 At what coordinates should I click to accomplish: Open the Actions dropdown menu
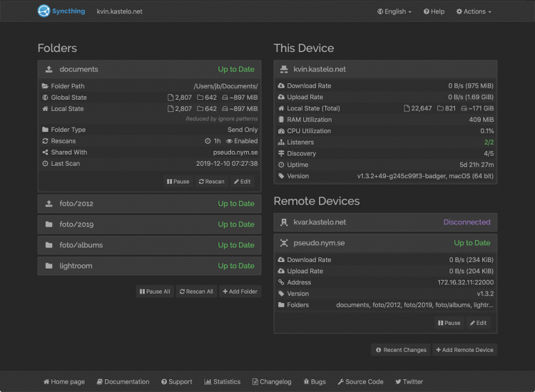click(474, 11)
